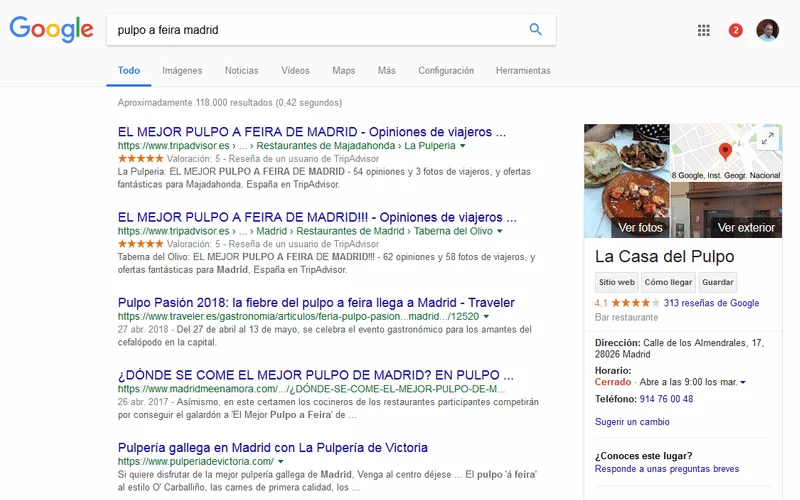Screen dimensions: 800x500
Task: Open Herramientas search tools
Action: point(523,70)
